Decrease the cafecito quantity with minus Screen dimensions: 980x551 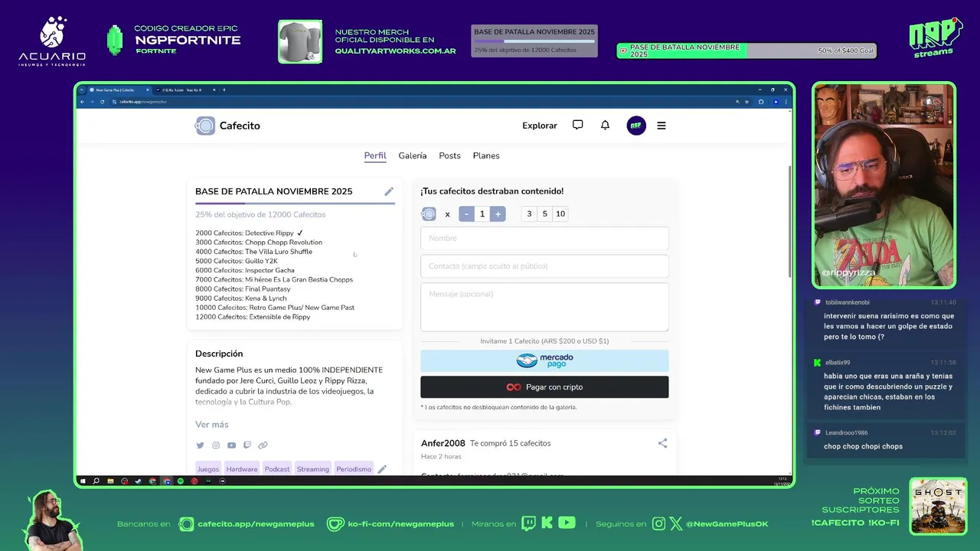(x=466, y=214)
